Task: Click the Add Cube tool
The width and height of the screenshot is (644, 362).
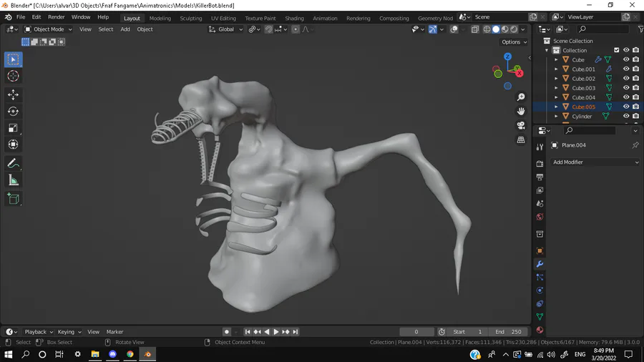Action: coord(13,199)
